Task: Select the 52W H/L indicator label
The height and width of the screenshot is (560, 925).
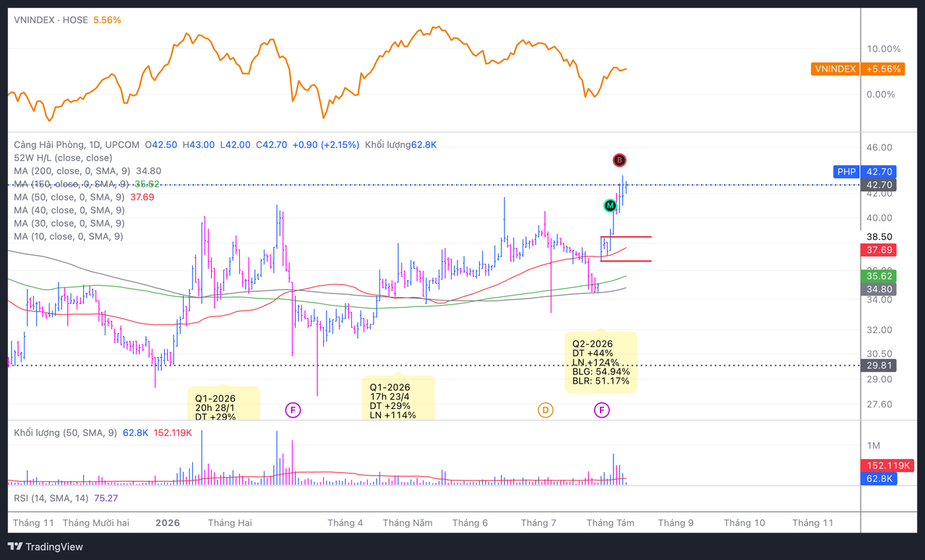Action: pyautogui.click(x=63, y=158)
